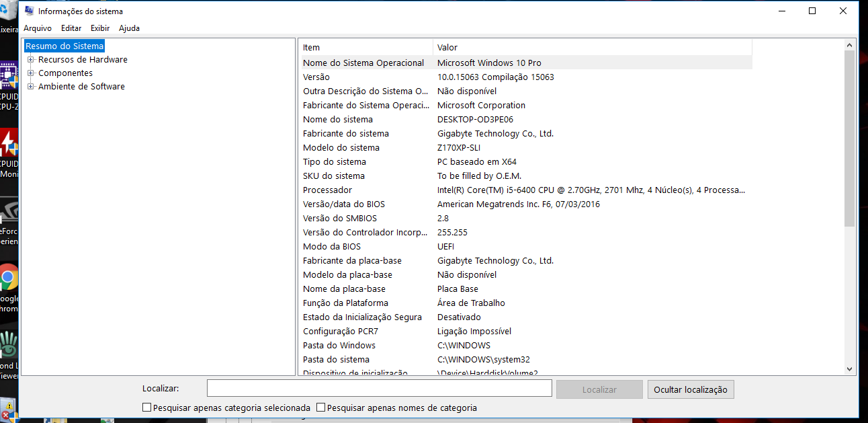Image resolution: width=868 pixels, height=423 pixels.
Task: Click the value 'Ligação Impossível'
Action: coord(474,331)
